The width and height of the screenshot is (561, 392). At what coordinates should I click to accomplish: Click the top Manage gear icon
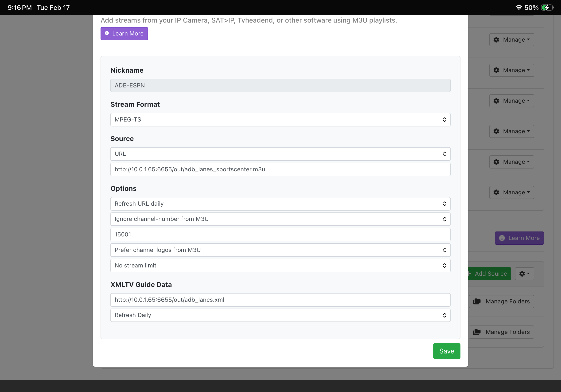point(496,39)
